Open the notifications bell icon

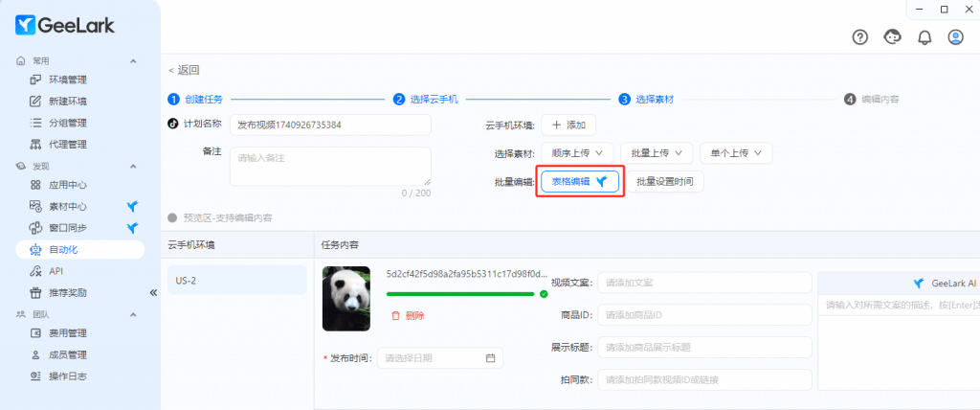tap(924, 37)
